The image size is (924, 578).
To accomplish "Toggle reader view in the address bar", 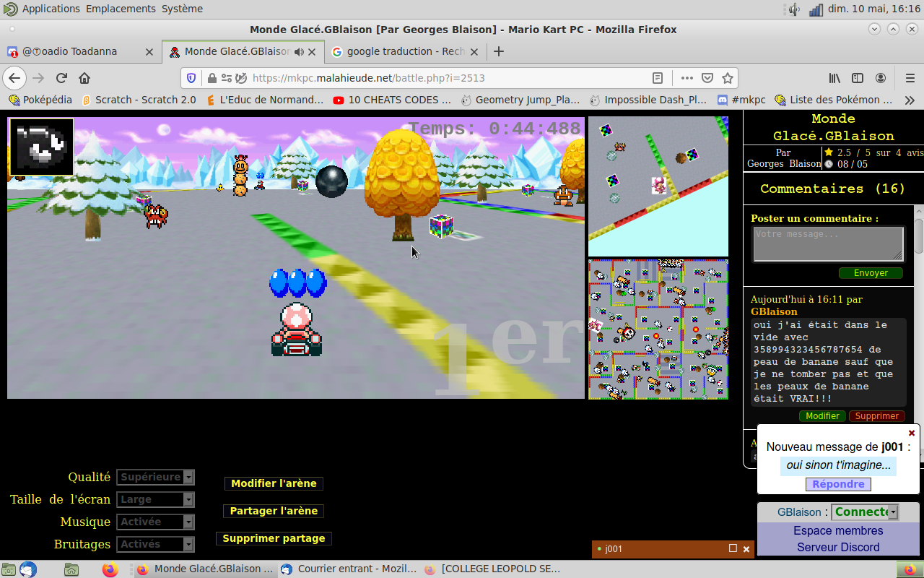I will pos(658,78).
